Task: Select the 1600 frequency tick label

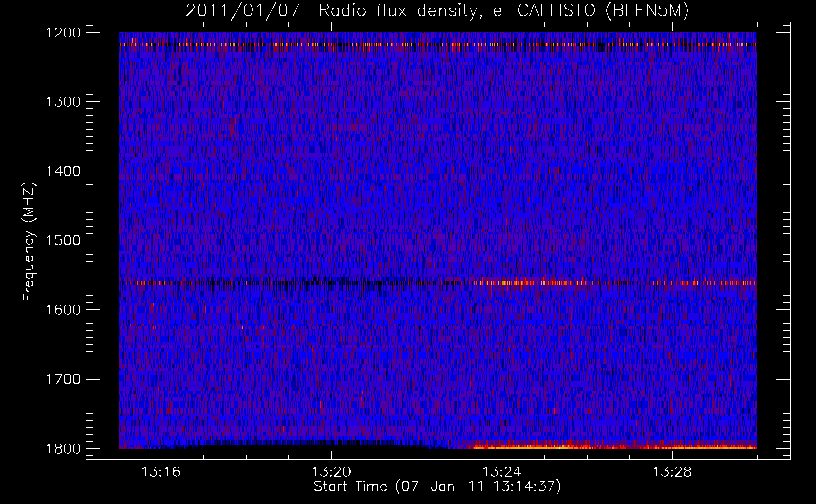Action: click(x=63, y=310)
